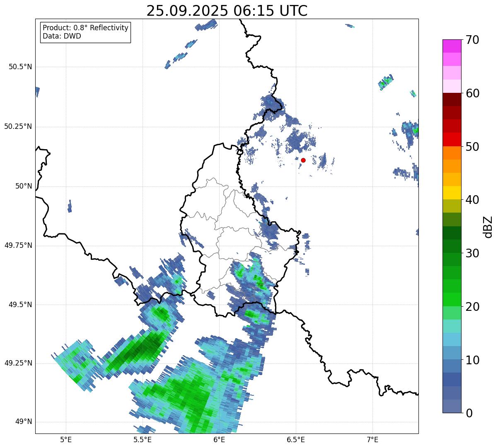
Task: Click the red station marker dot
Action: (x=303, y=160)
